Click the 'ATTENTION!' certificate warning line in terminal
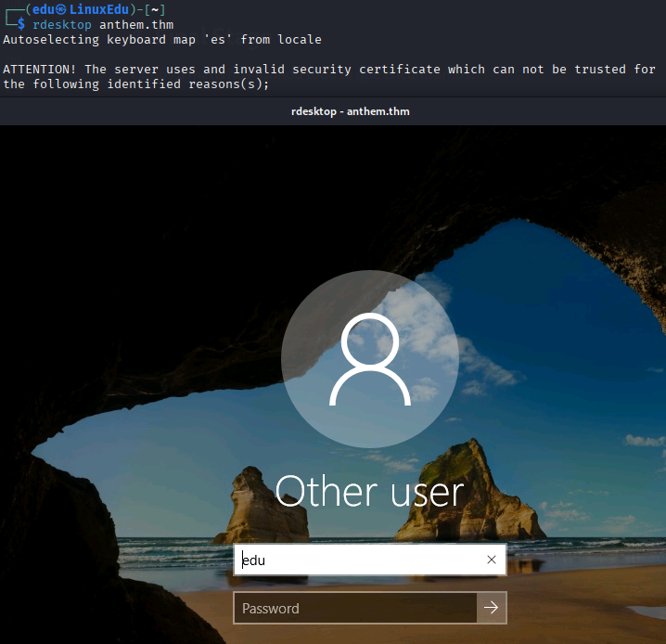 [329, 70]
